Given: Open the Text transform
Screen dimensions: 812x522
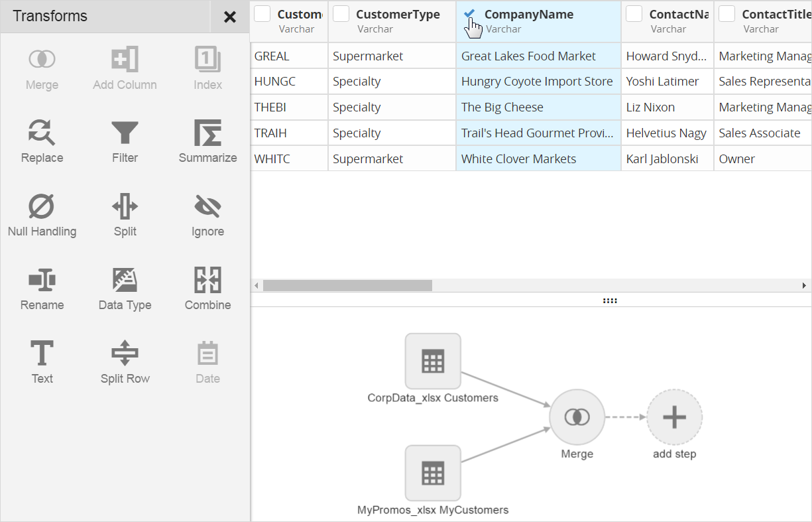Looking at the screenshot, I should (x=42, y=354).
